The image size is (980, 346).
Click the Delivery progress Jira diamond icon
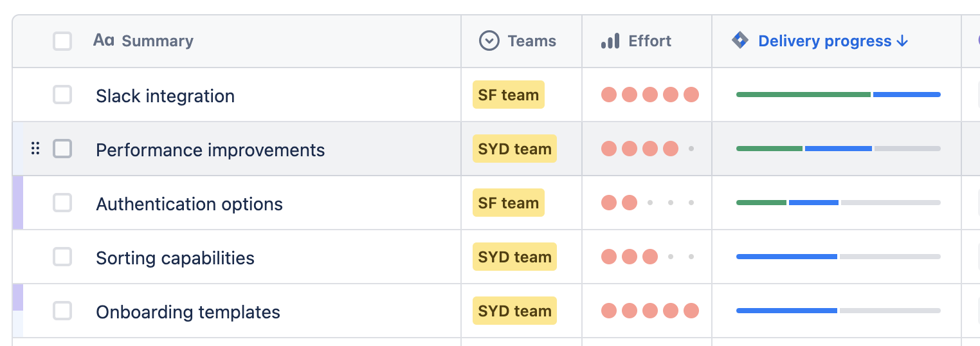(740, 41)
